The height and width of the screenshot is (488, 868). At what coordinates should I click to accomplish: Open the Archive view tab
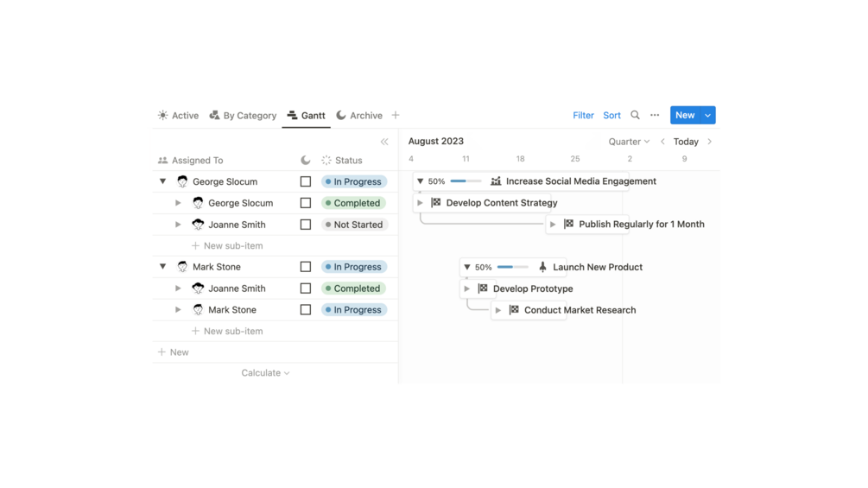point(359,115)
